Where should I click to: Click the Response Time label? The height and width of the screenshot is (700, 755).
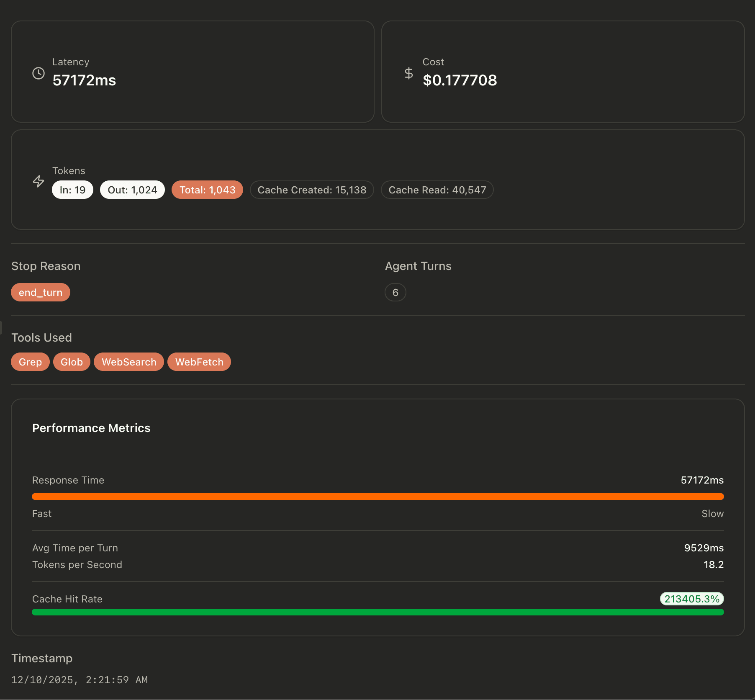tap(68, 480)
